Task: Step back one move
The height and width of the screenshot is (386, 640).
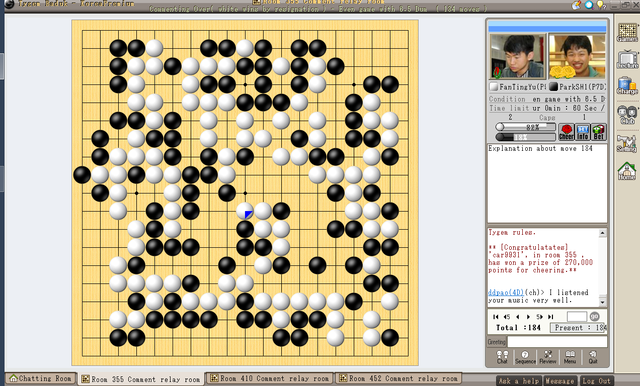Action: tap(518, 317)
